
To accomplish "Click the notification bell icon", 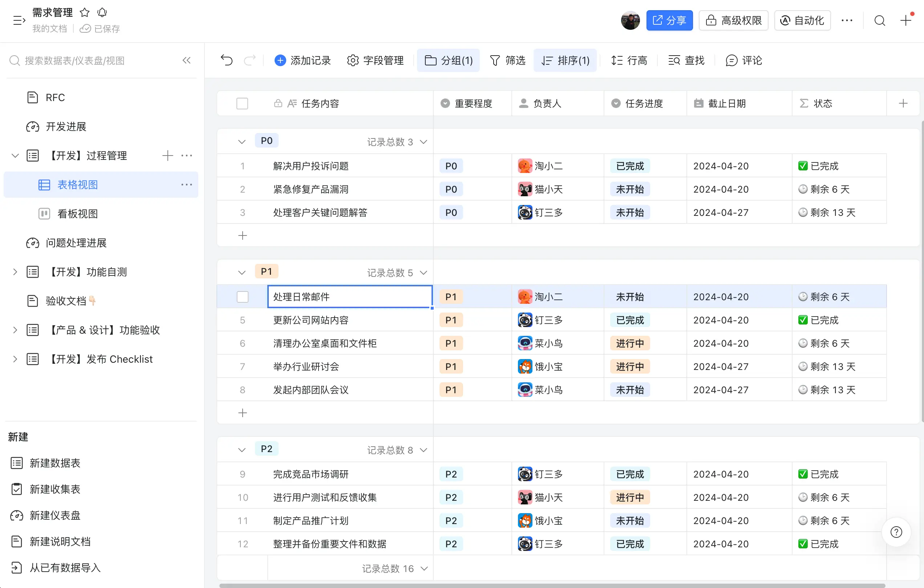I will point(102,13).
